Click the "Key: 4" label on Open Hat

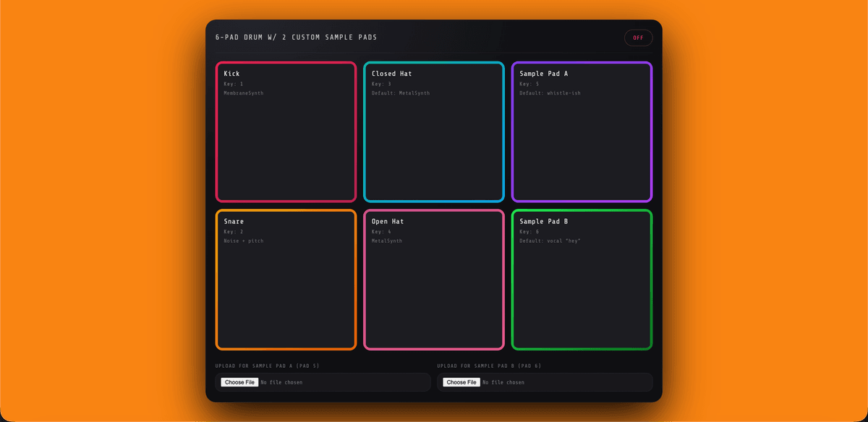pos(381,232)
